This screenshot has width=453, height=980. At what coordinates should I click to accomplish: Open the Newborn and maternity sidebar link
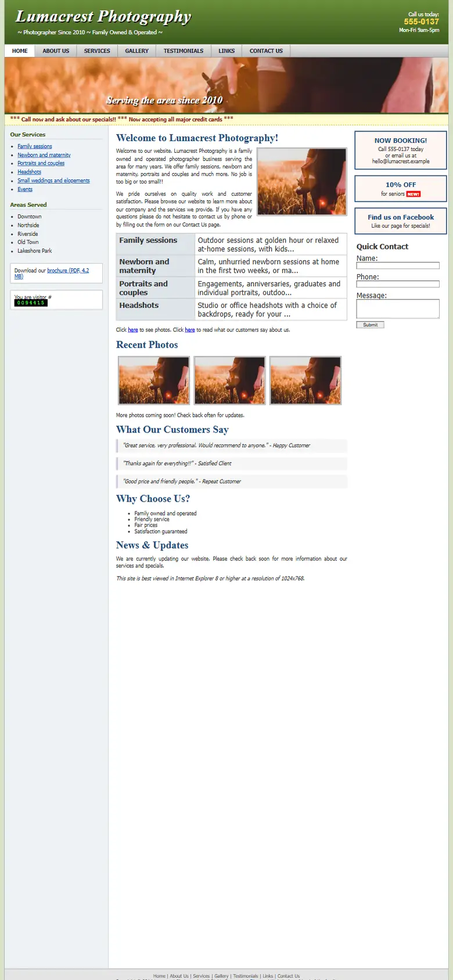click(x=44, y=155)
